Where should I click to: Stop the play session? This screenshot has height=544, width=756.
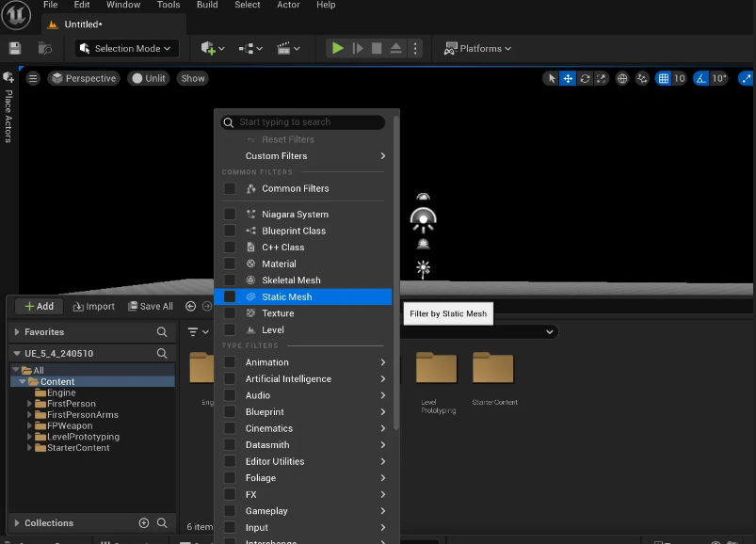point(377,48)
